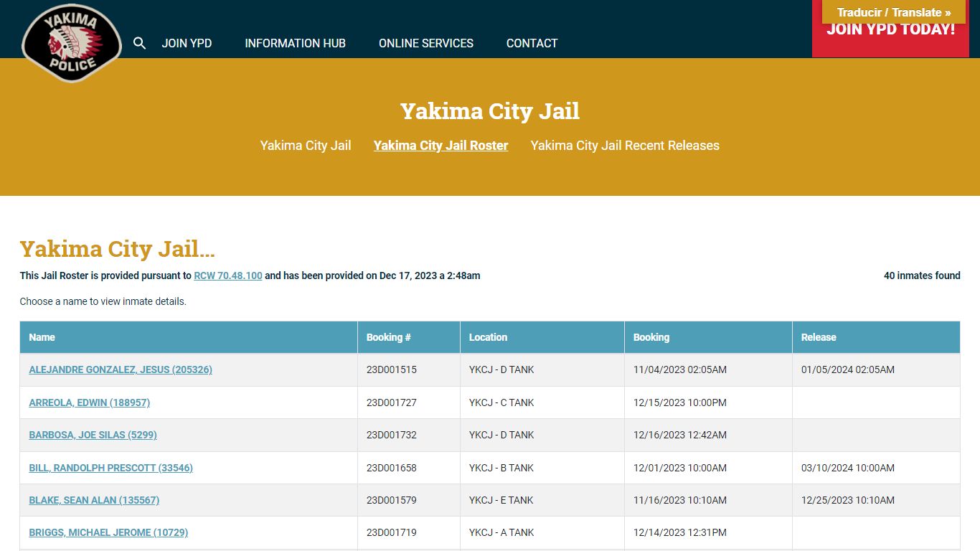Open BILL, RANDOLPH PRESCOTT inmate record
This screenshot has width=980, height=551.
tap(110, 468)
